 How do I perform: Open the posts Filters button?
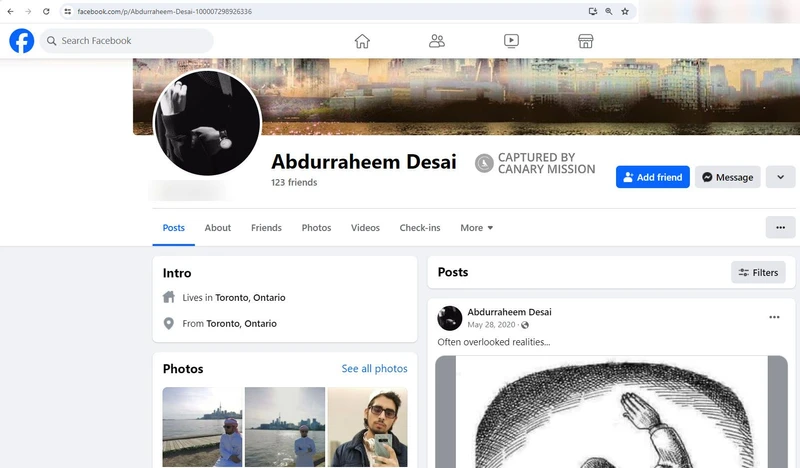coord(758,273)
